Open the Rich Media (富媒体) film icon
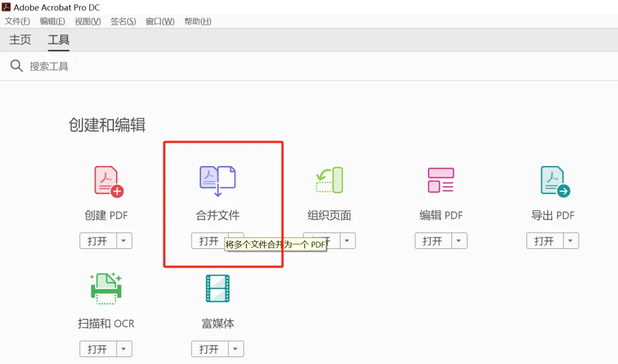Screen dimensions: 618x364 pyautogui.click(x=217, y=288)
